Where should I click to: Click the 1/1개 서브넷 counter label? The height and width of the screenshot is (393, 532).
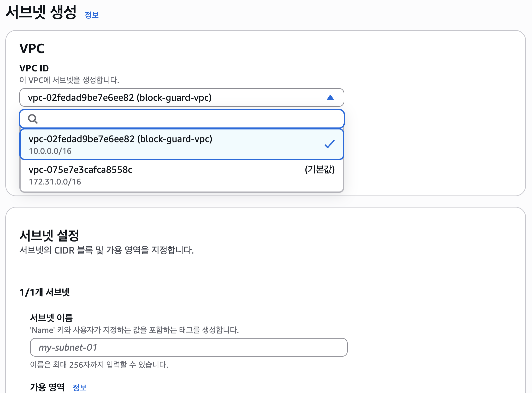[x=44, y=292]
